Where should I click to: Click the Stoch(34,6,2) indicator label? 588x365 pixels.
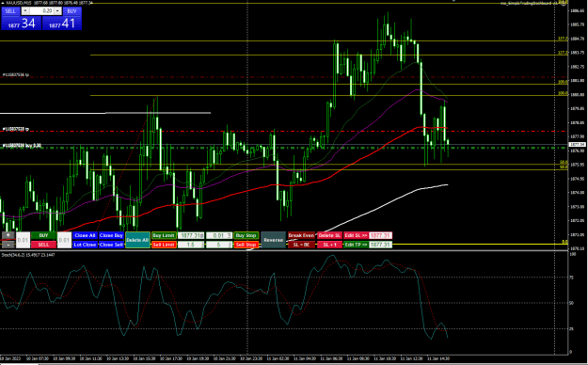coord(28,255)
